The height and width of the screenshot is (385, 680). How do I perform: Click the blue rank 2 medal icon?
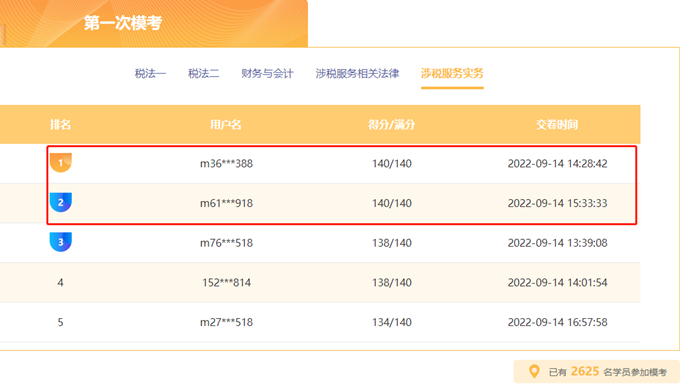pyautogui.click(x=61, y=202)
